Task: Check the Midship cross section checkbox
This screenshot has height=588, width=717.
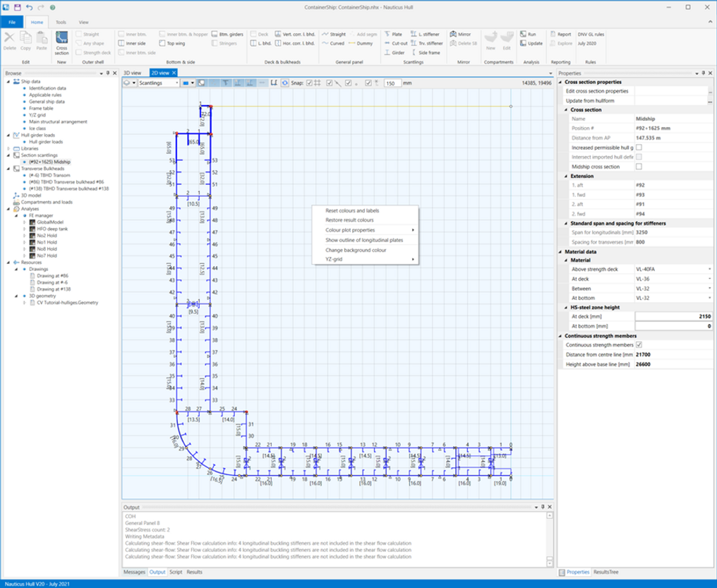Action: pos(640,167)
